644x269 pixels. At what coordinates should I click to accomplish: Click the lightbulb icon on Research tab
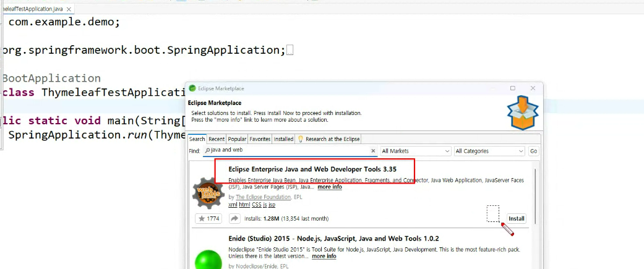(300, 139)
